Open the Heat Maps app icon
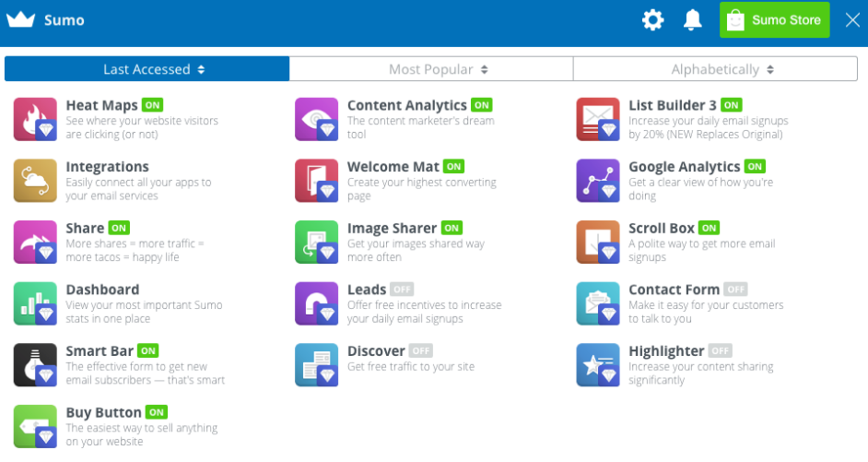This screenshot has height=462, width=868. click(35, 120)
